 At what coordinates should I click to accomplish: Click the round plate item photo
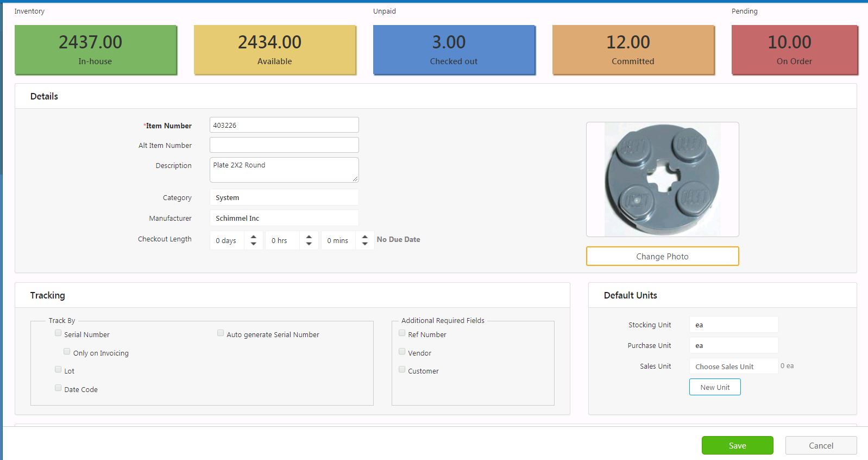662,179
